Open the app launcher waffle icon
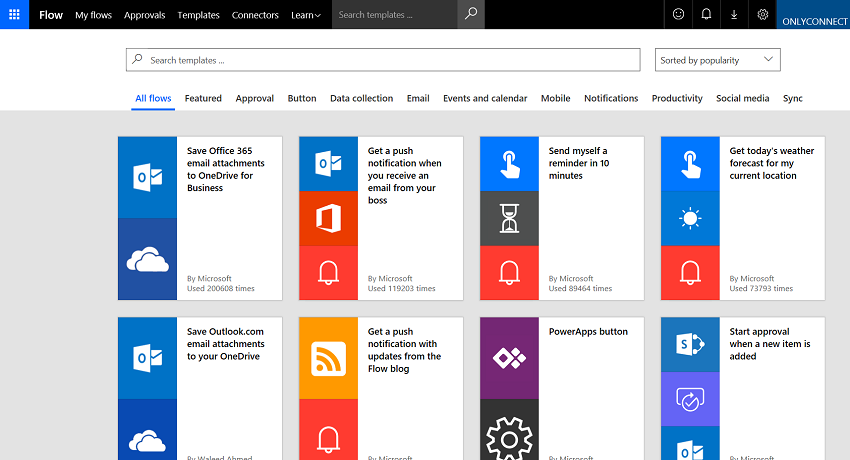 click(x=14, y=14)
